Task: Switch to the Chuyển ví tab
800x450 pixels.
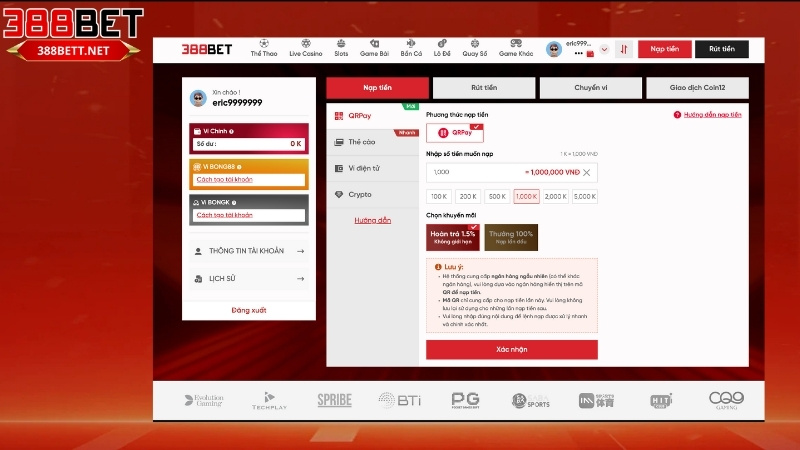Action: click(591, 88)
